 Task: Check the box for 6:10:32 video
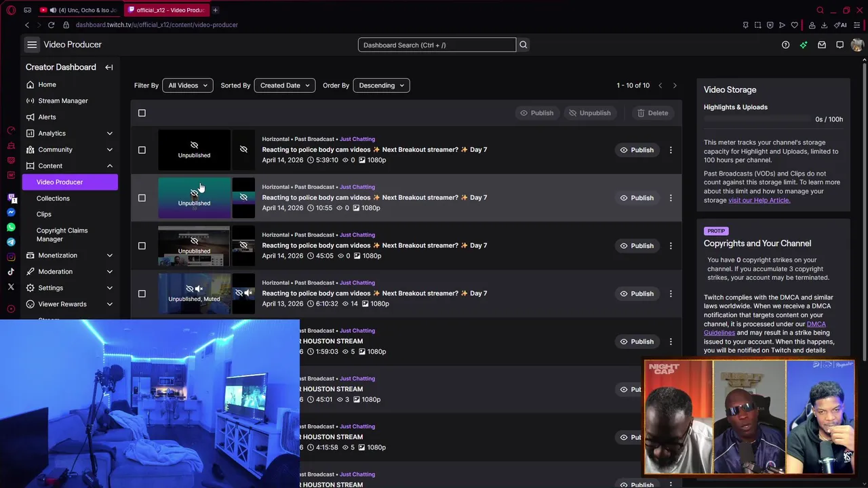click(142, 293)
